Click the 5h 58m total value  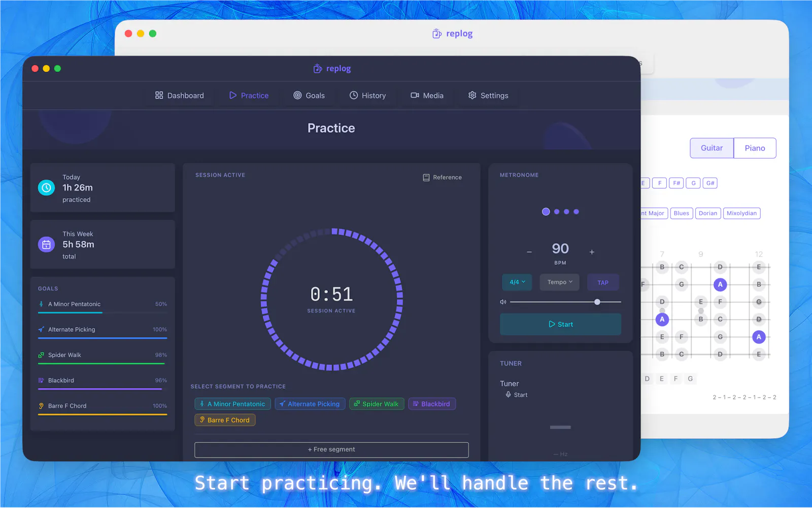(78, 245)
